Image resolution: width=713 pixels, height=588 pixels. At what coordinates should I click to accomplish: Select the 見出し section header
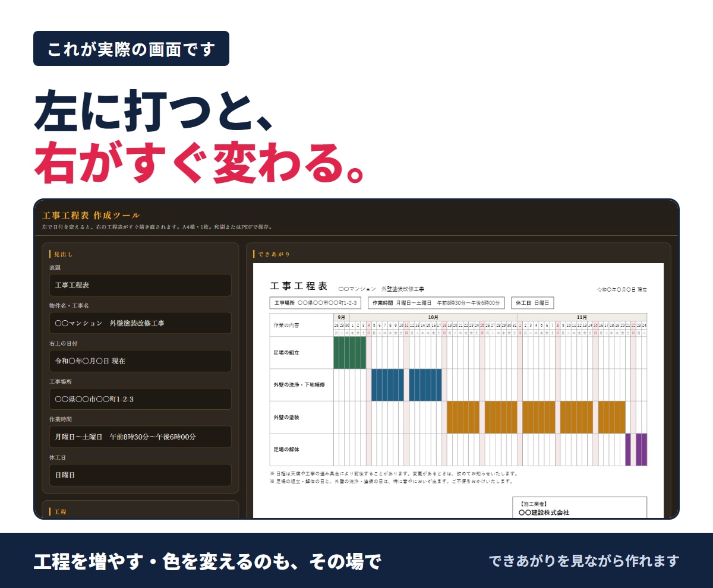point(64,254)
